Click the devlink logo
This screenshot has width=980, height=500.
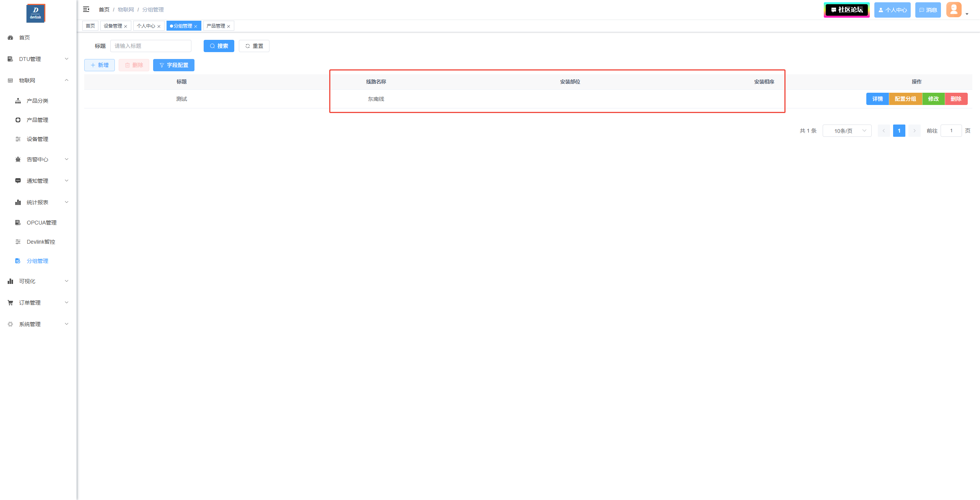pyautogui.click(x=36, y=13)
